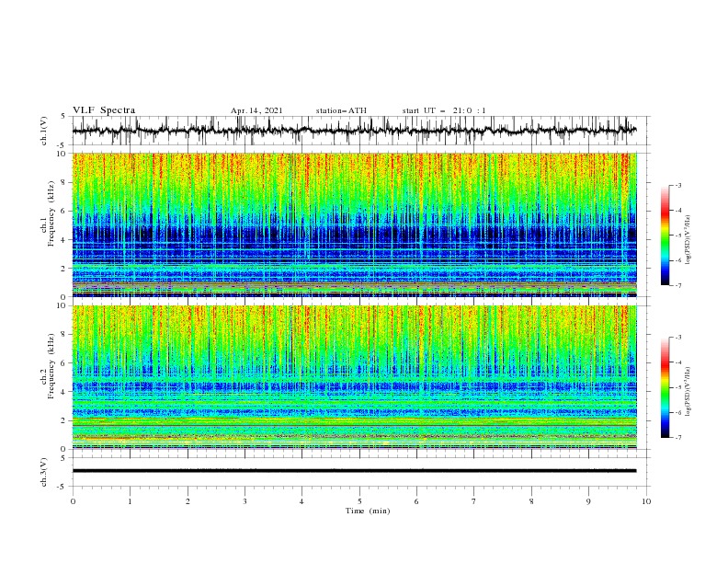Click the ch.2 colorbar "log(PSD)(V²/Hz)" label
Image resolution: width=728 pixels, height=563 pixels.
[x=688, y=391]
